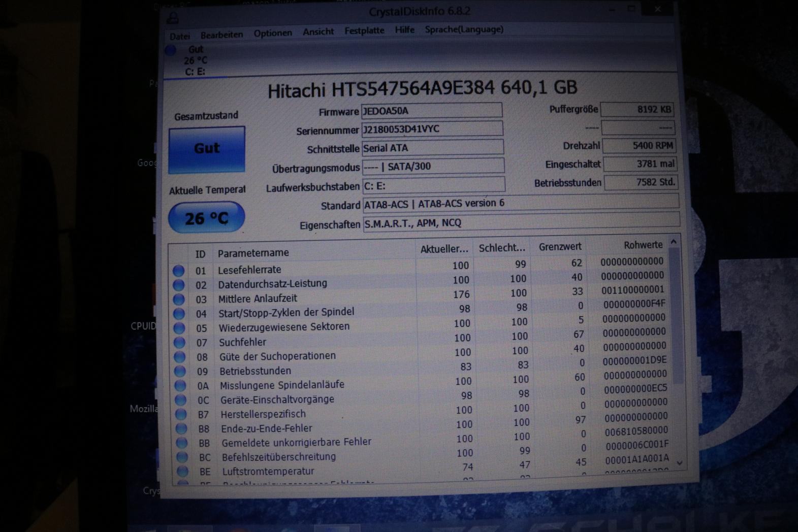Click status dot for 05 Wiederzugewiesene Sektoren
Viewport: 798px width, 532px height.
tap(179, 328)
